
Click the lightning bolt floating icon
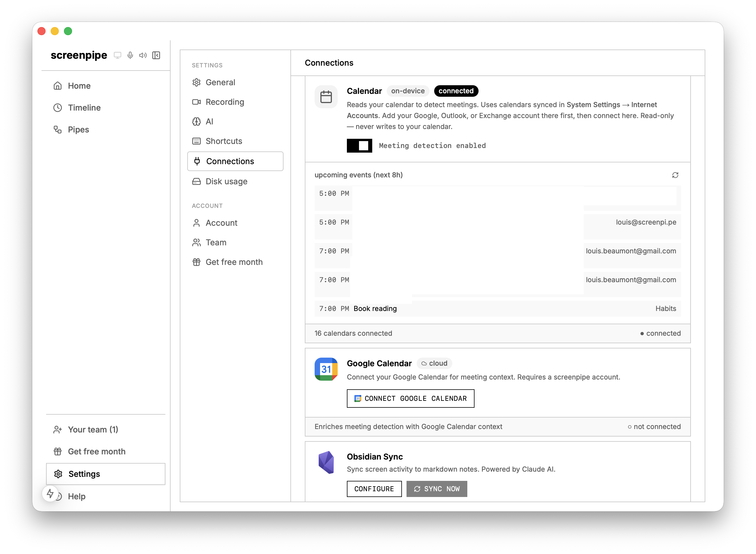(50, 493)
